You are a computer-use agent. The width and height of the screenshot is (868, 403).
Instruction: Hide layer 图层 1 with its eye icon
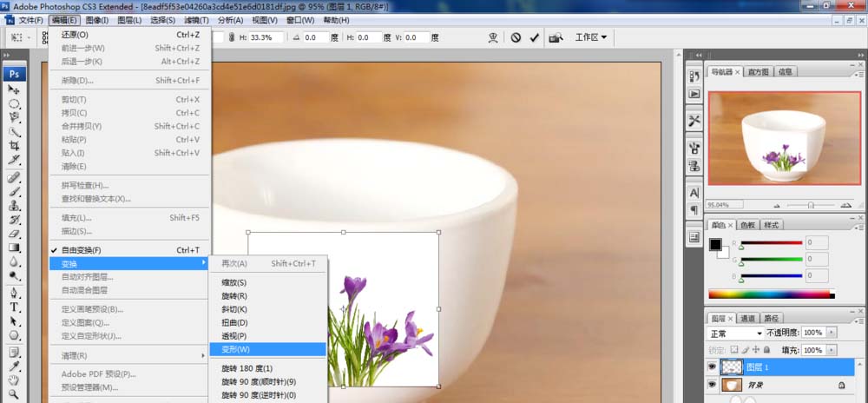(x=712, y=367)
